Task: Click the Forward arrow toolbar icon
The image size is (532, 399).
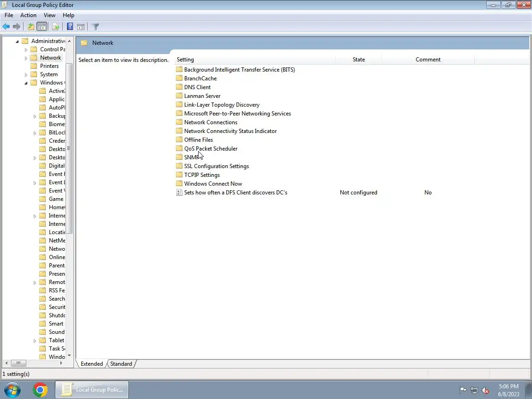Action: 16,26
